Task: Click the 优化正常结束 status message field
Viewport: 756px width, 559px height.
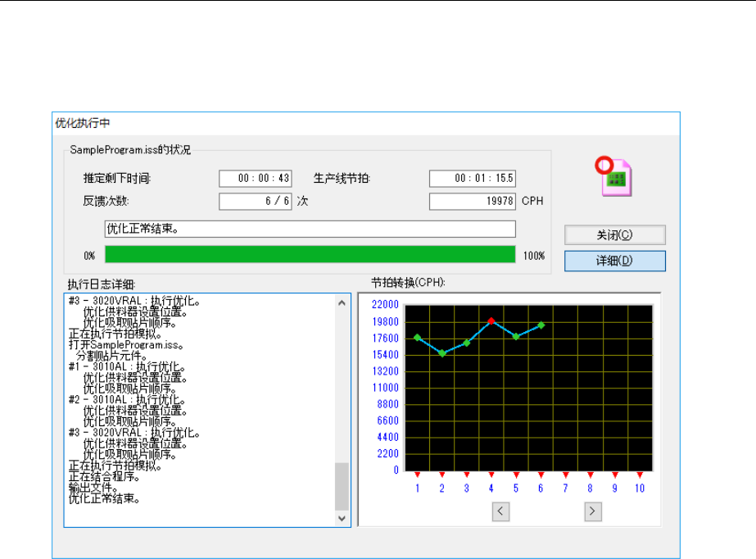Action: pos(310,229)
